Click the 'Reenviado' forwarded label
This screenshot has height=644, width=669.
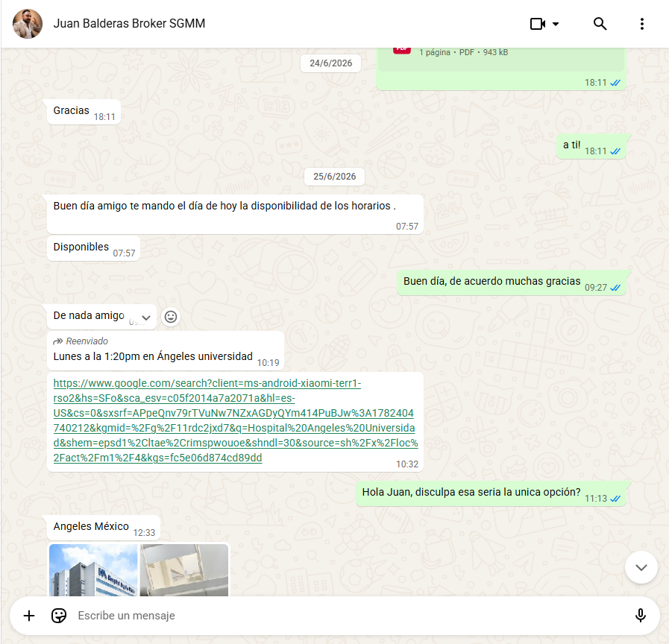coord(81,341)
